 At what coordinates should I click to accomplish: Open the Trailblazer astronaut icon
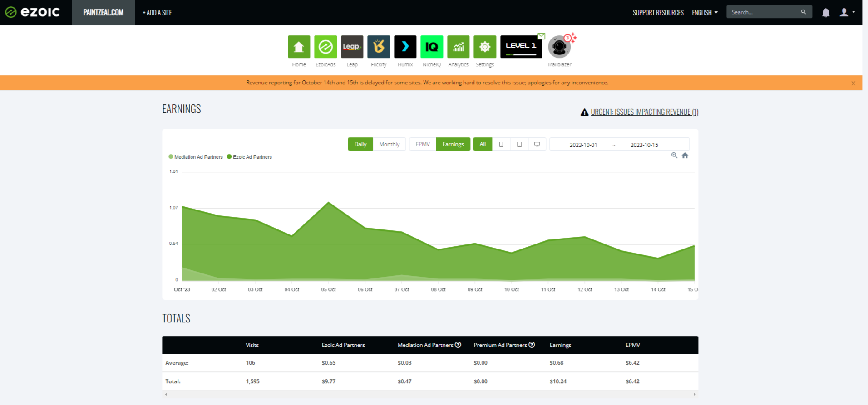[559, 47]
